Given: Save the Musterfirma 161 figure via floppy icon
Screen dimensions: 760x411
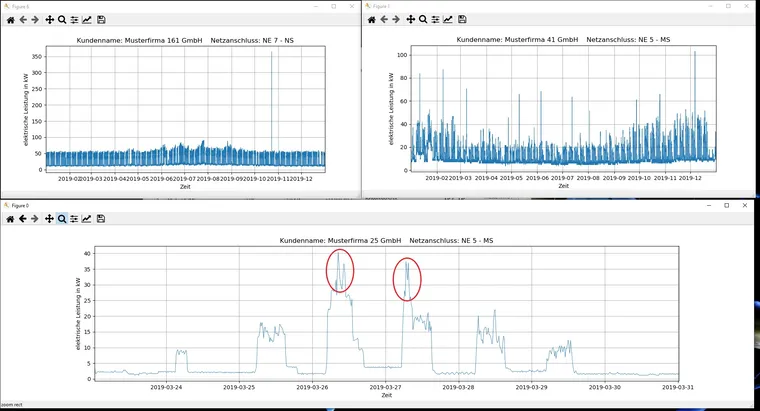Looking at the screenshot, I should coord(101,19).
